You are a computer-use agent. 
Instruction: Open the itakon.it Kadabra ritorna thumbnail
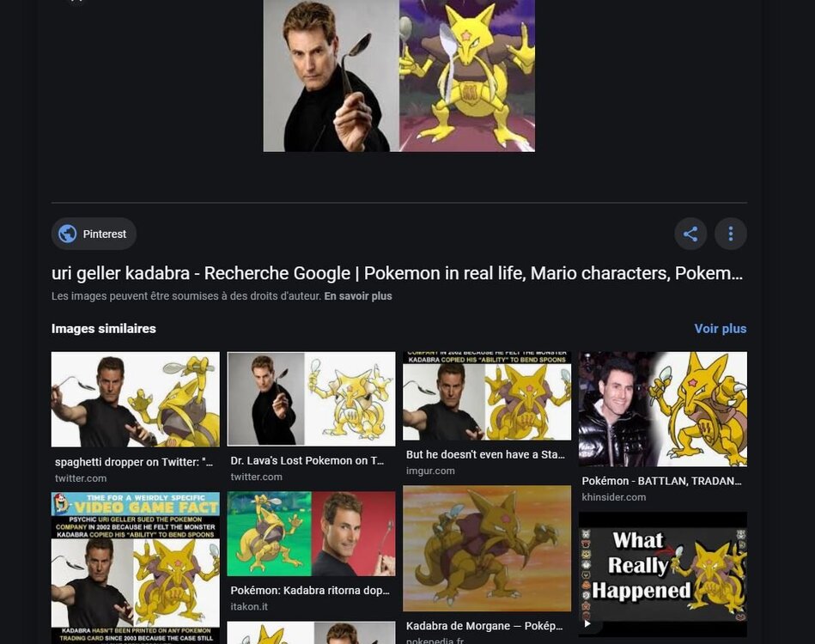(311, 534)
